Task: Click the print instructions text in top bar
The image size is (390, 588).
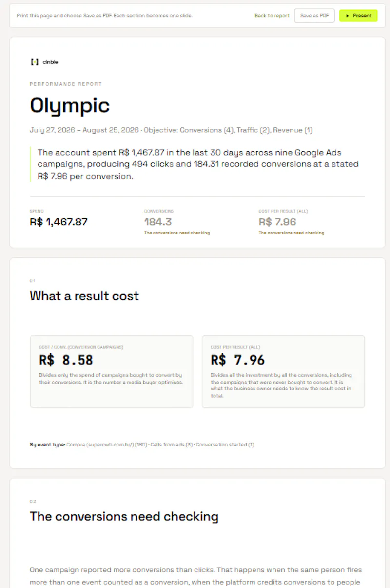Action: pos(104,16)
